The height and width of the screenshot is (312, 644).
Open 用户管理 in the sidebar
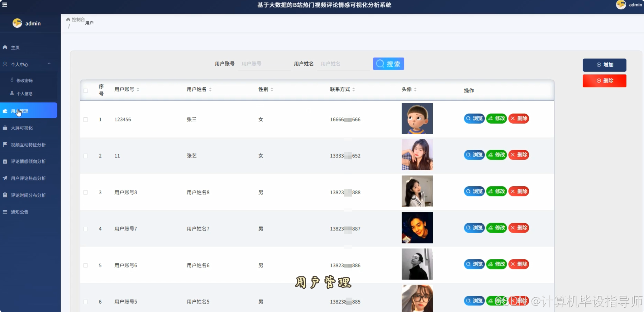click(19, 111)
